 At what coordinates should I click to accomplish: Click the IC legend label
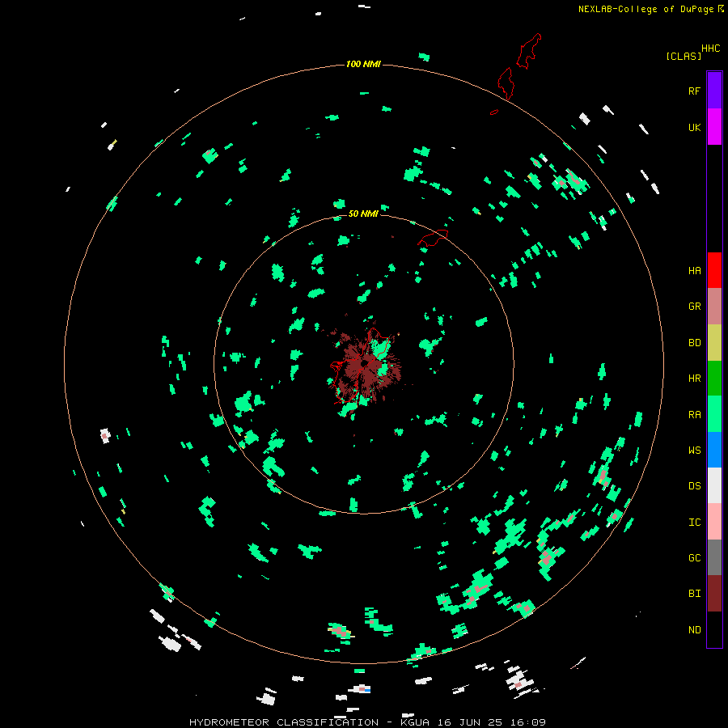pos(694,523)
